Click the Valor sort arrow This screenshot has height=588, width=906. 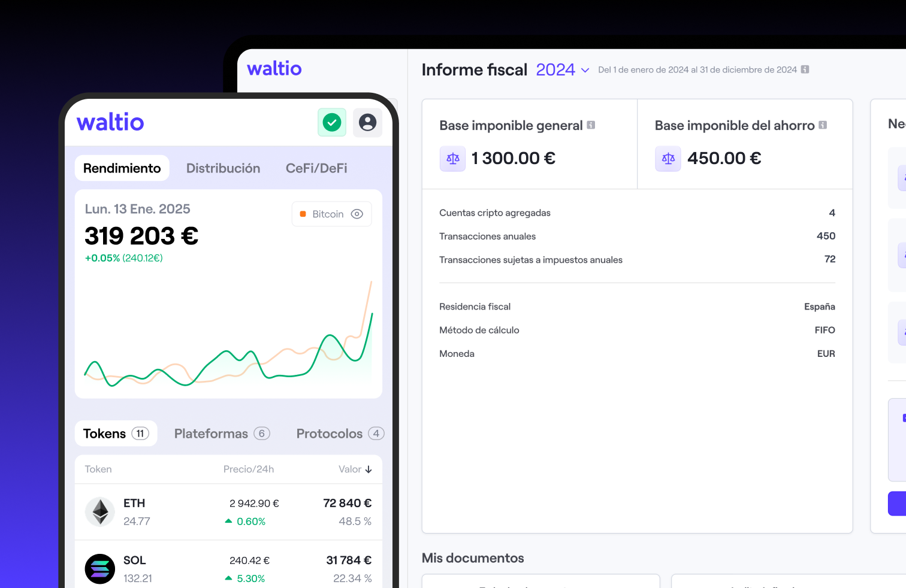click(x=369, y=469)
